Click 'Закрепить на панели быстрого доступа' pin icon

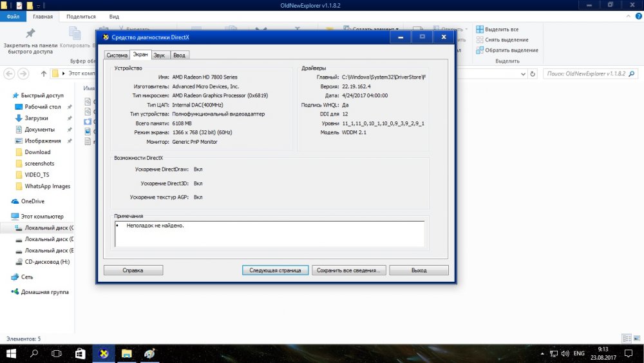30,34
